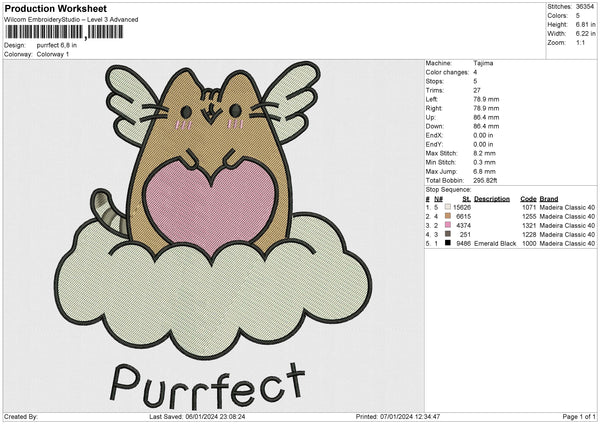Screen dimensions: 600x424
Task: Click the Machine value 'Tajima'
Action: (x=483, y=63)
